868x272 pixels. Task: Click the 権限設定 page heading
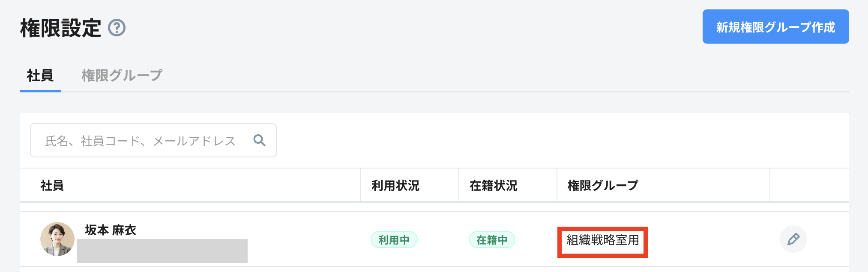61,28
